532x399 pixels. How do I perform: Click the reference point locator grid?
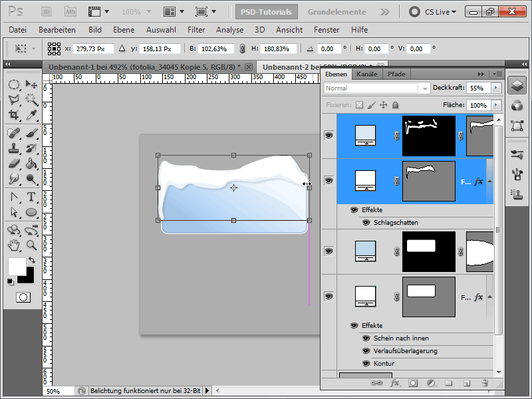[x=54, y=49]
